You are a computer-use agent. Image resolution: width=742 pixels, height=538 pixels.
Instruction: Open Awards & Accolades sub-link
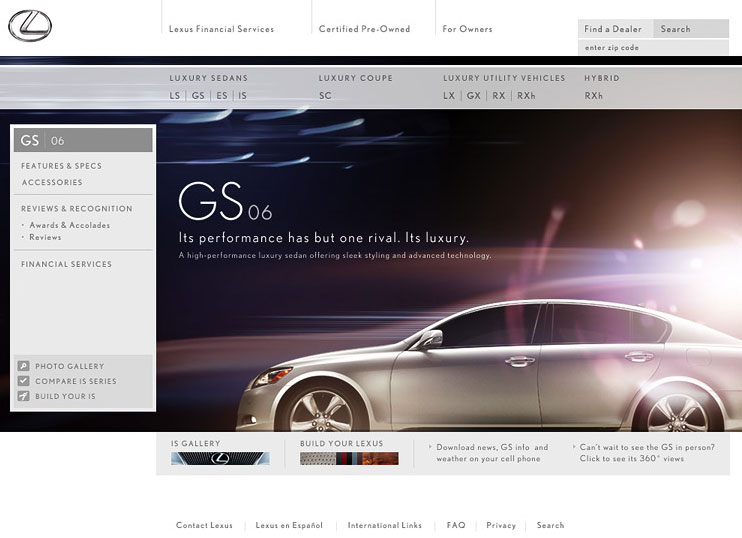click(x=70, y=225)
